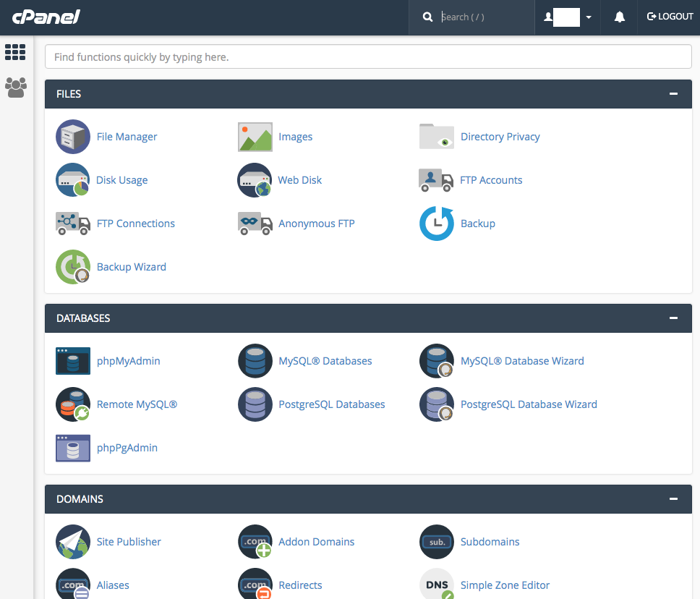Open the Backup link
The height and width of the screenshot is (599, 700).
[x=478, y=224]
